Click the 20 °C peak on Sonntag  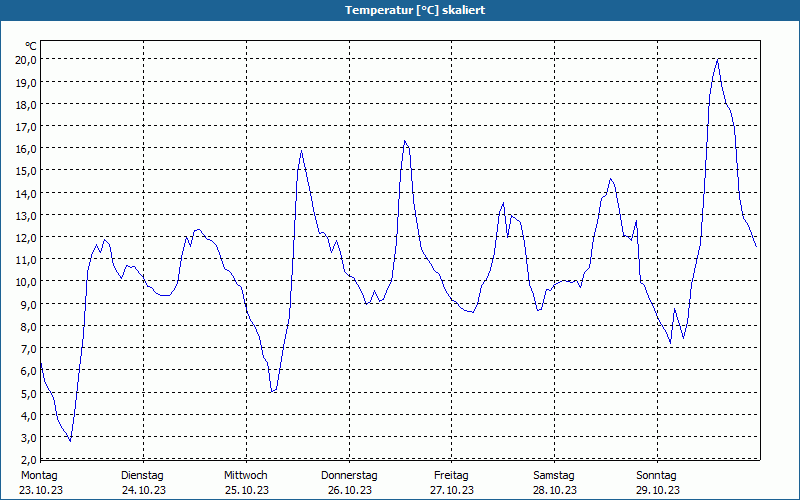[x=718, y=60]
